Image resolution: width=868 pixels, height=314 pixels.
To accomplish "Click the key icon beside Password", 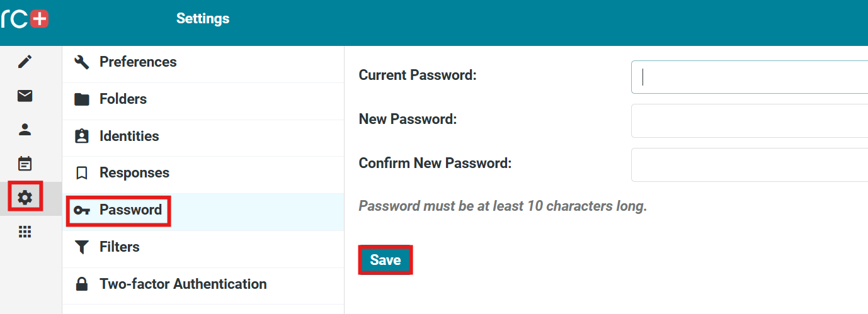I will pos(82,210).
